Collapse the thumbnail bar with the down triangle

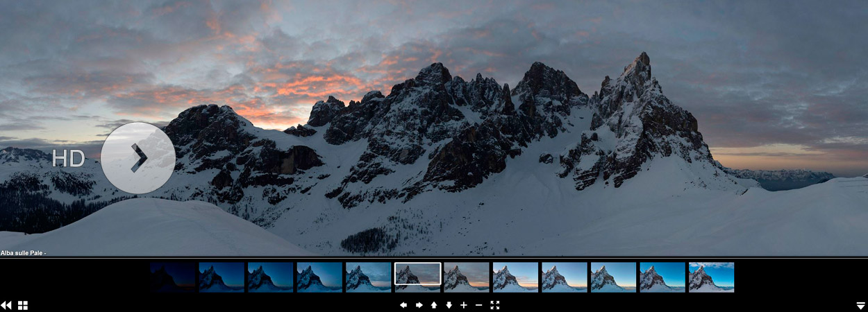(861, 306)
